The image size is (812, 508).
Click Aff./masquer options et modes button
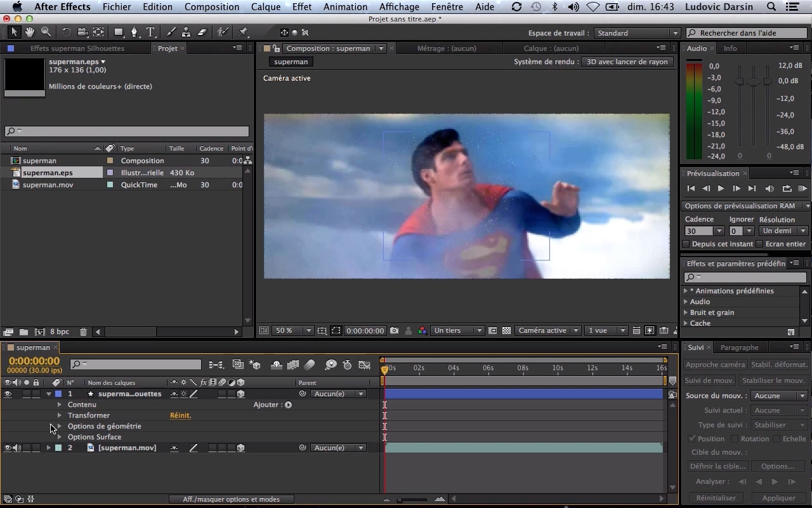[x=232, y=499]
